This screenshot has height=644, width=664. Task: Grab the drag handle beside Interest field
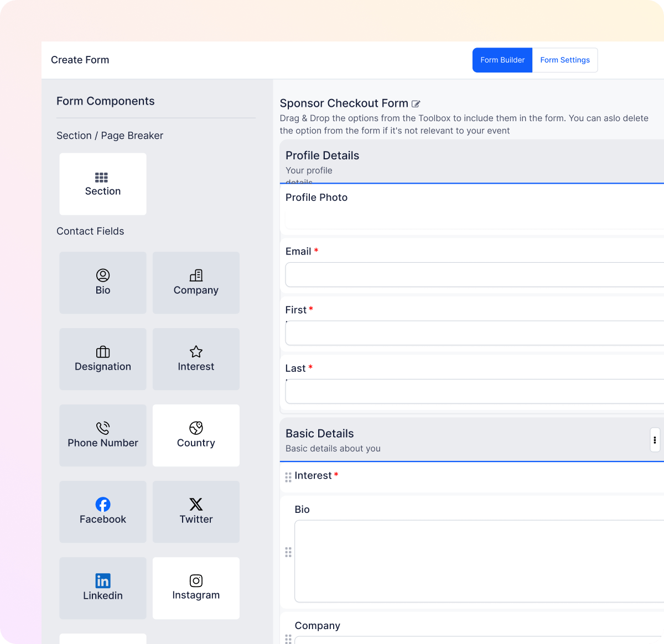click(x=288, y=477)
